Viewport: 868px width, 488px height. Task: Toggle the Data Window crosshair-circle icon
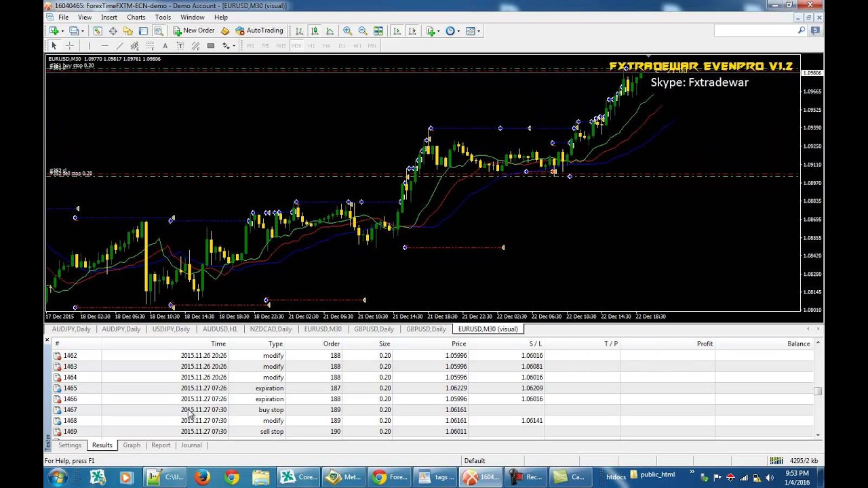[113, 30]
